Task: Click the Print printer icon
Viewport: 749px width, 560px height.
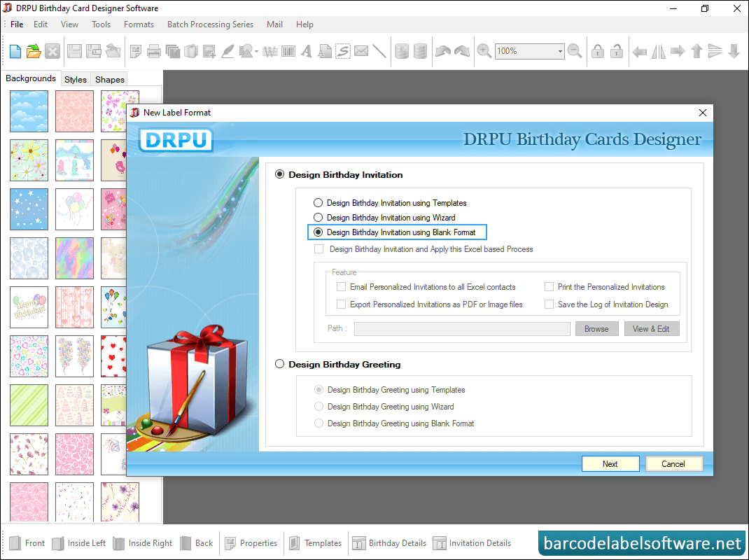Action: point(154,51)
